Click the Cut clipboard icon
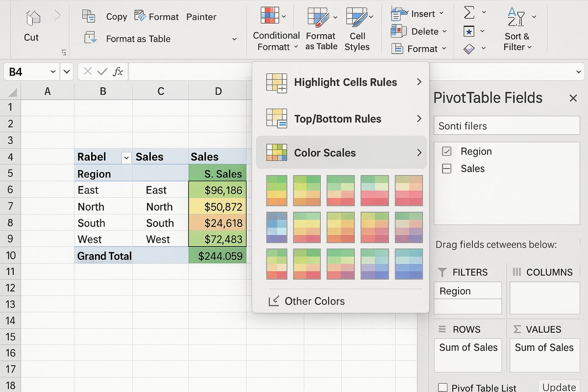 (x=33, y=18)
